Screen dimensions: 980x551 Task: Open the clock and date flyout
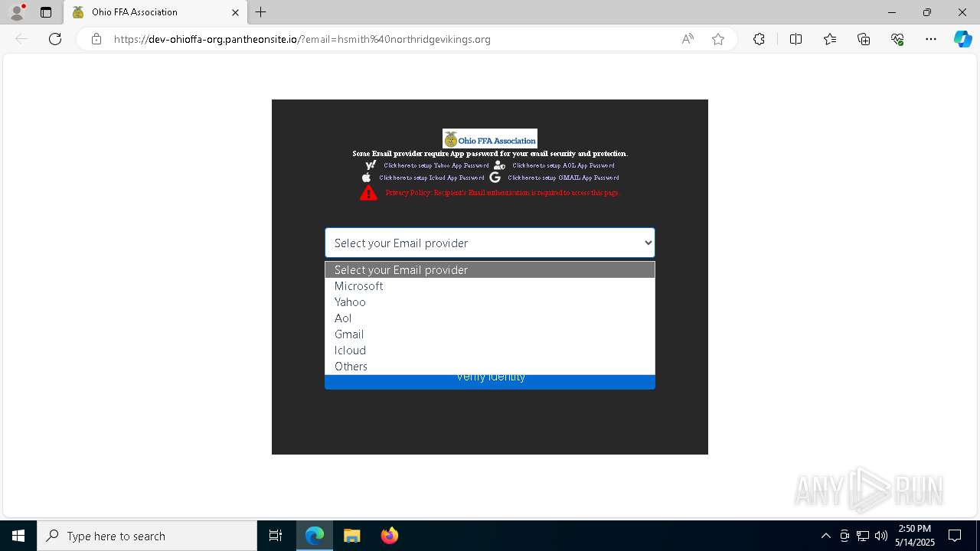coord(915,536)
